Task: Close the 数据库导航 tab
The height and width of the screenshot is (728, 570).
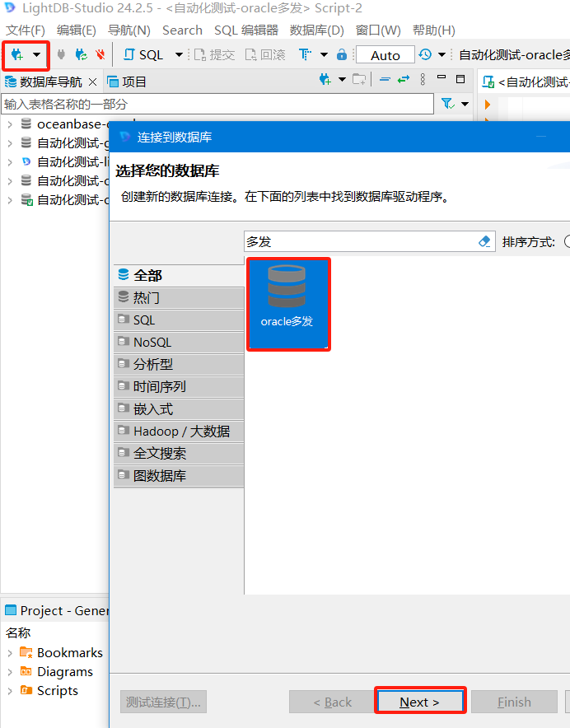Action: point(93,82)
